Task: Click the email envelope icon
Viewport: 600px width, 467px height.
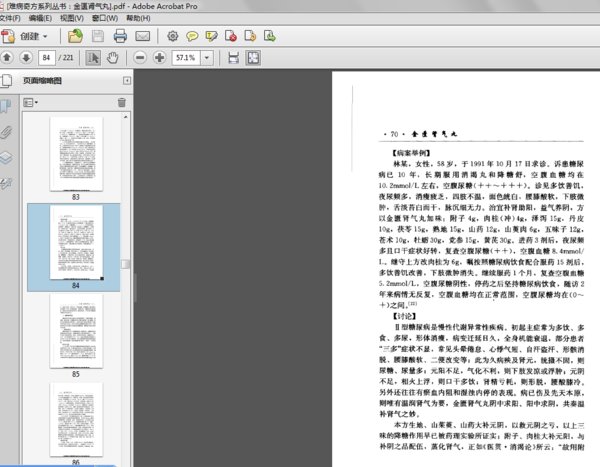Action: (x=142, y=36)
